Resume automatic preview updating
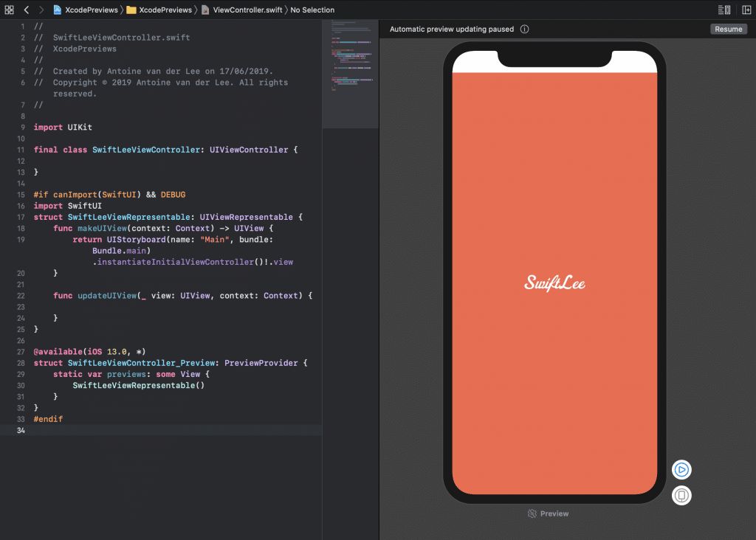This screenshot has width=756, height=540. tap(728, 30)
